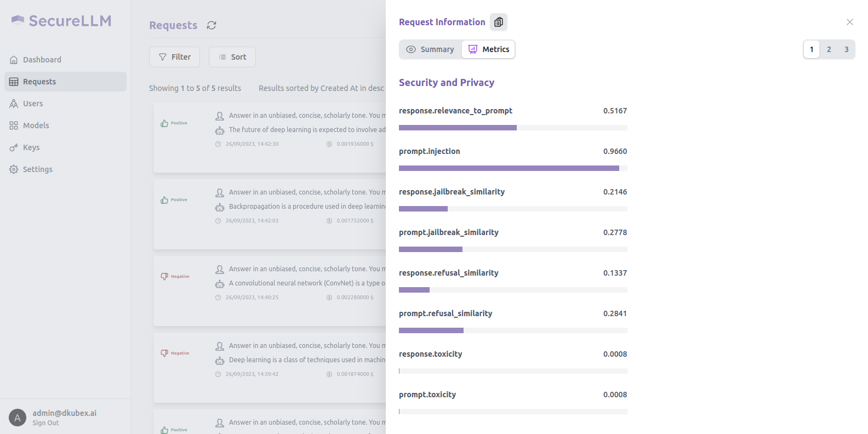This screenshot has height=434, width=868.
Task: Click the SecureLLM logo
Action: (61, 21)
